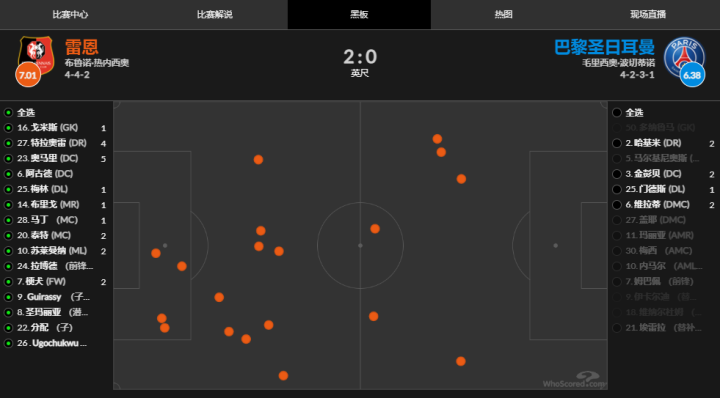Open the 雷恩 team name link

[x=82, y=47]
